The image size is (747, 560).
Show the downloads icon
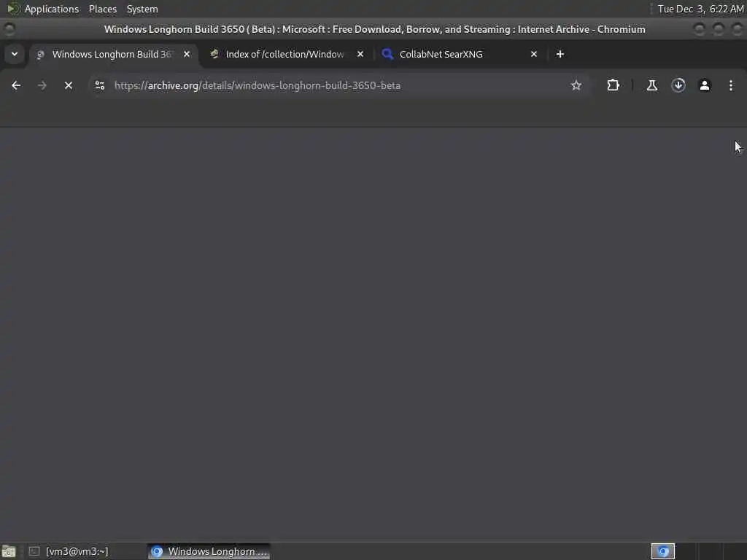[x=678, y=85]
